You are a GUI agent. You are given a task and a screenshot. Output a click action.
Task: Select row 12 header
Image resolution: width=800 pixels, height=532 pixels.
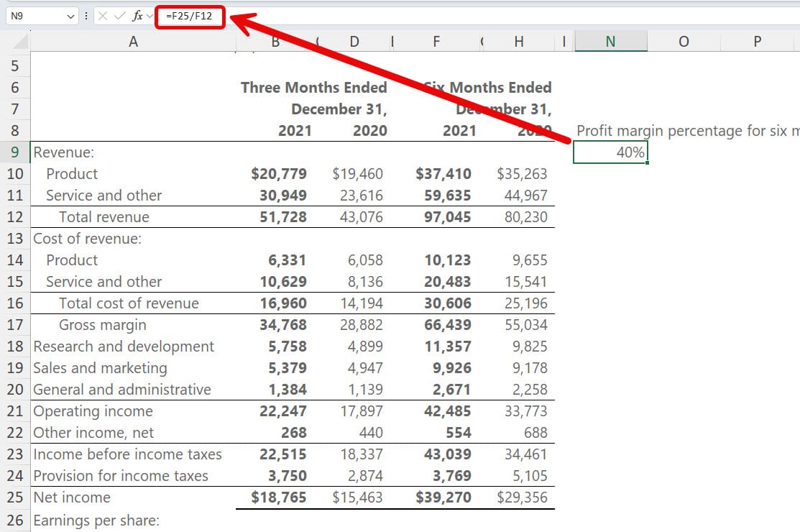[x=15, y=217]
